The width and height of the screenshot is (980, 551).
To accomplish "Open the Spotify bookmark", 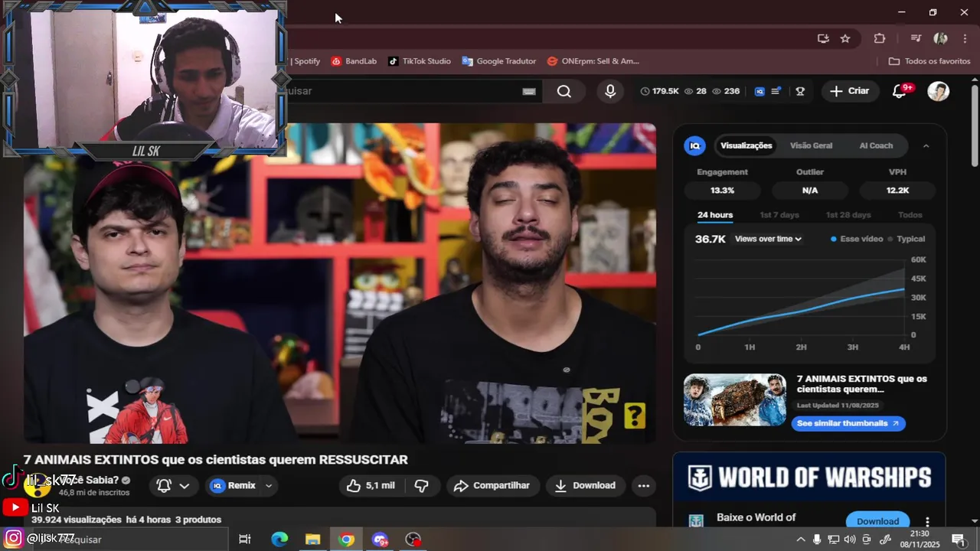I will click(305, 61).
